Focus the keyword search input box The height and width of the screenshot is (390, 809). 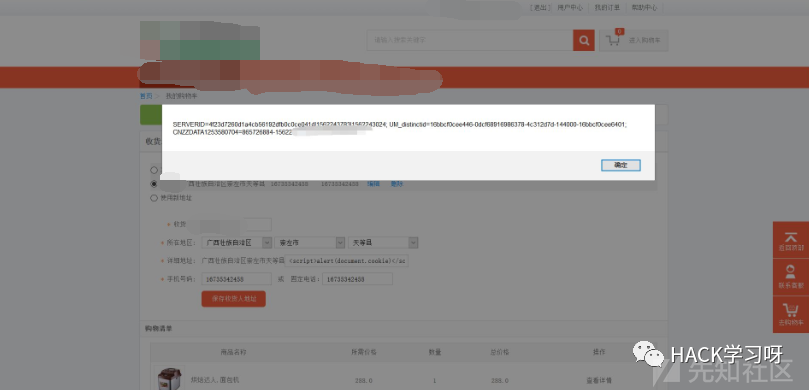[470, 40]
